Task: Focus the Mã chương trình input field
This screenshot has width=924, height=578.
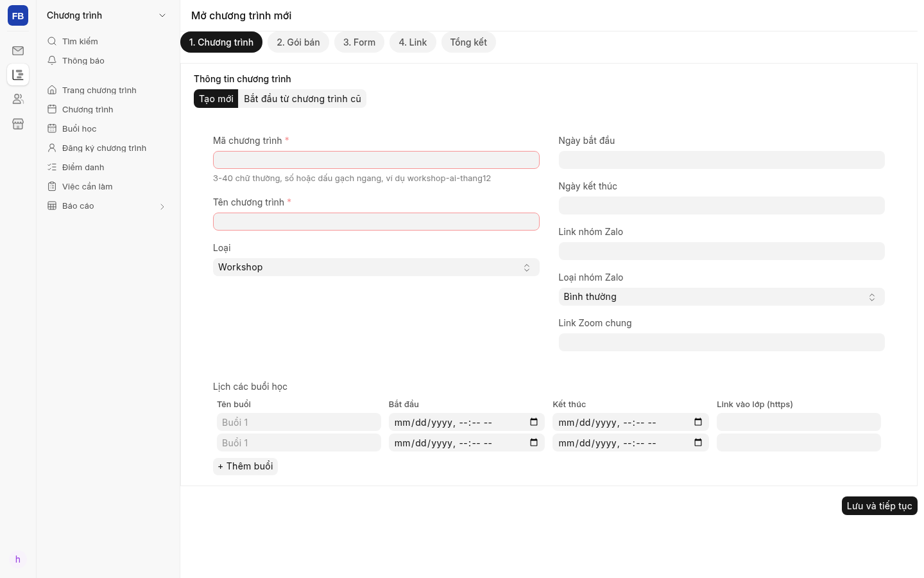Action: click(376, 160)
